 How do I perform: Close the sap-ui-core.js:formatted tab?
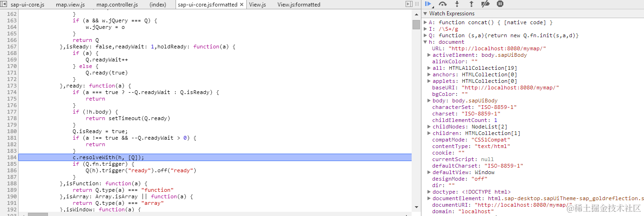241,5
